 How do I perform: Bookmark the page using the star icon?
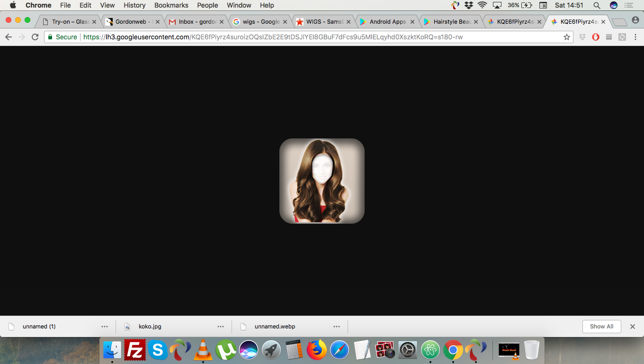pyautogui.click(x=567, y=36)
